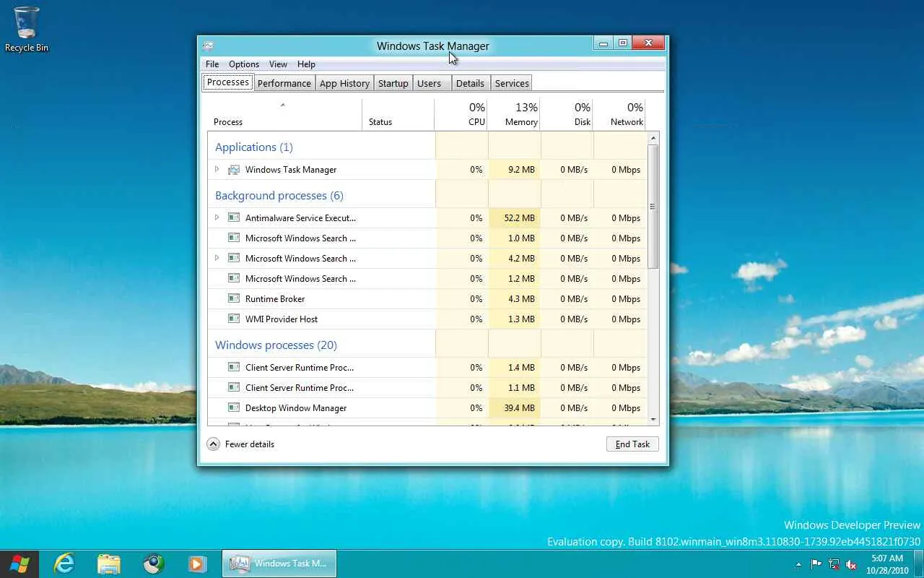Expand the Microsoft Windows Search row using 4.2 MB
Image resolution: width=924 pixels, height=578 pixels.
(217, 258)
